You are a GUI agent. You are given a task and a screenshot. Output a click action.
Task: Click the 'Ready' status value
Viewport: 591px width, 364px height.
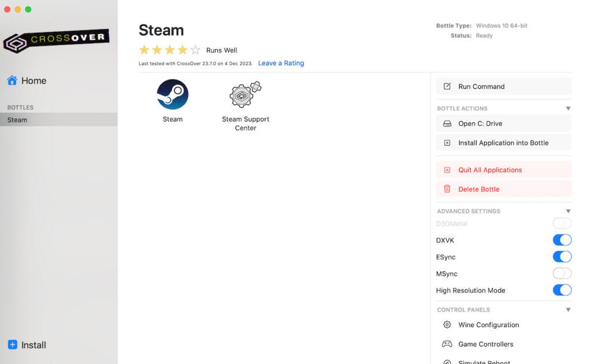coord(484,35)
